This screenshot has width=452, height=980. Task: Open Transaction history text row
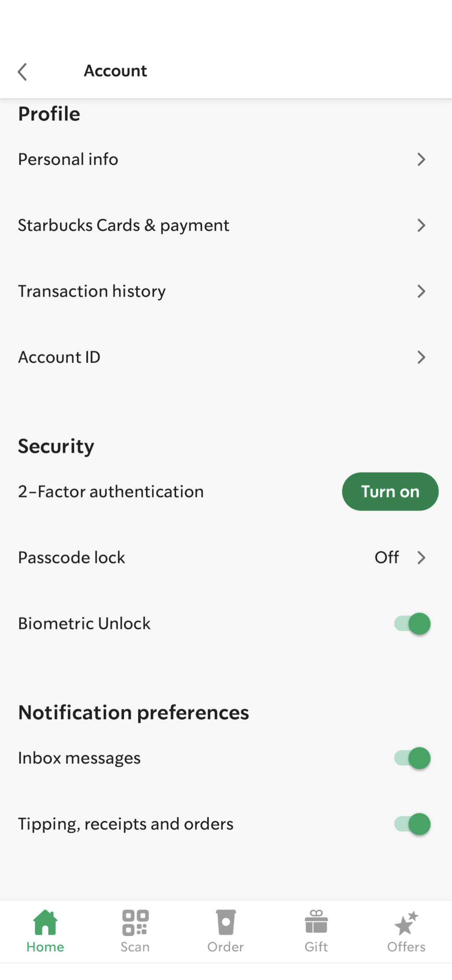[x=226, y=291]
